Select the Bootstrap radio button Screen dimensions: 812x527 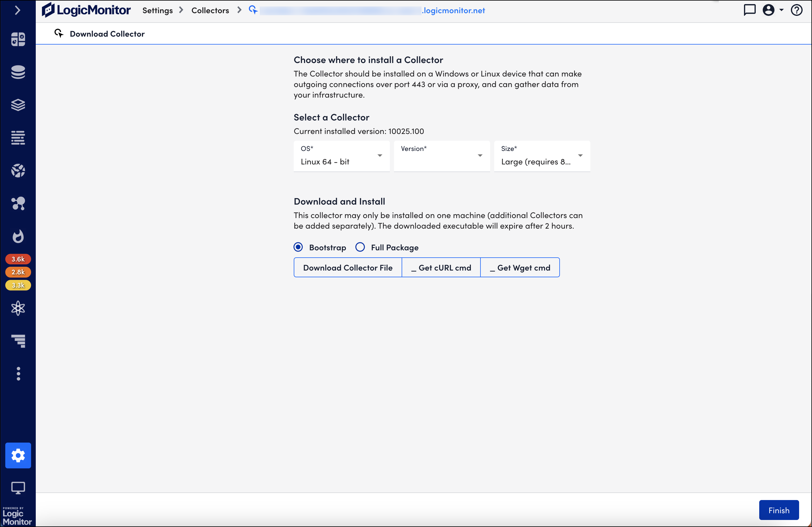[298, 247]
